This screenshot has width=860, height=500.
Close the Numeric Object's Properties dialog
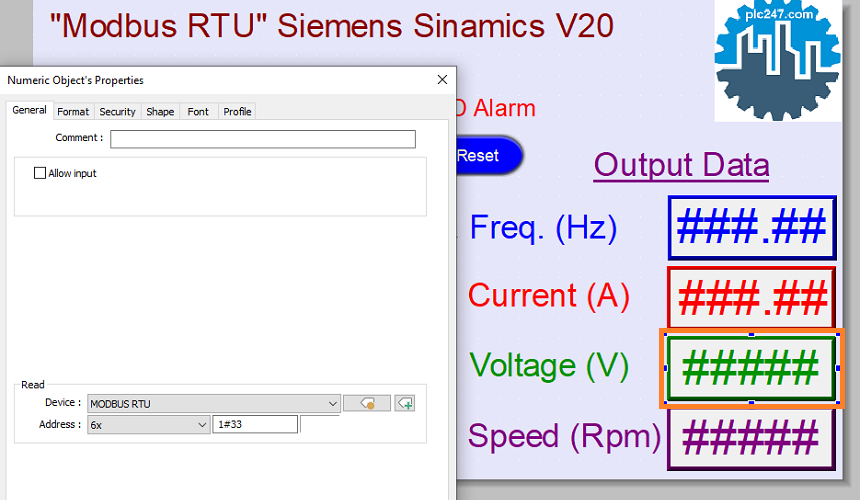pyautogui.click(x=442, y=80)
